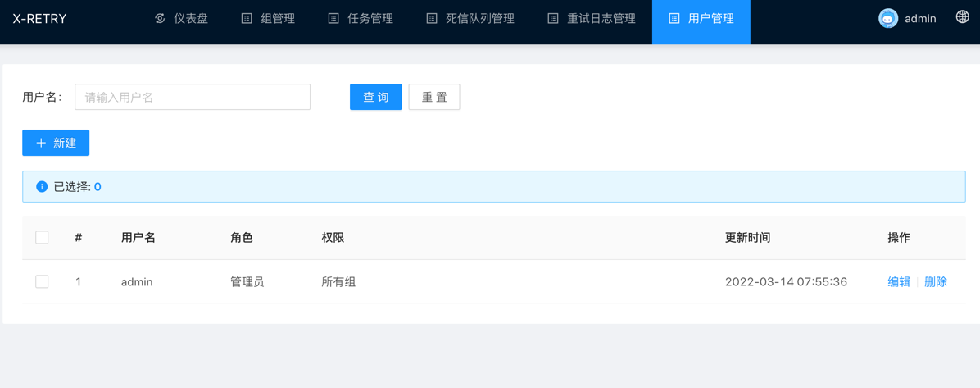Toggle the select-all checkbox in table header
This screenshot has height=388, width=980.
point(42,238)
